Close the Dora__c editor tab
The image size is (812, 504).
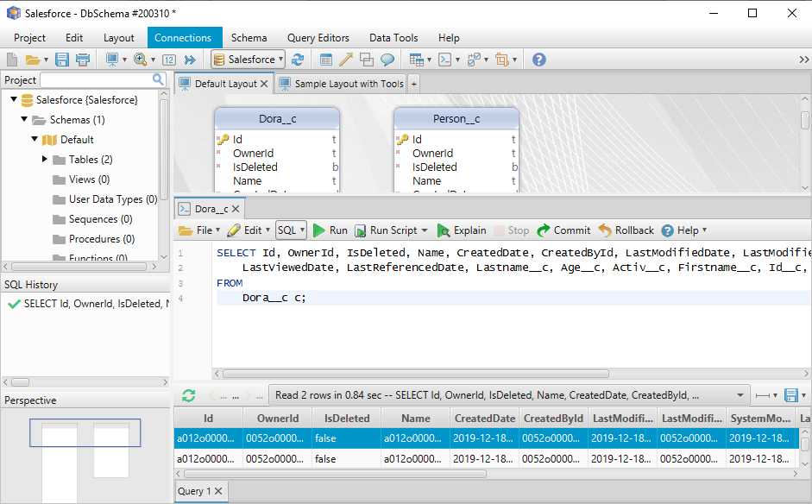tap(236, 209)
